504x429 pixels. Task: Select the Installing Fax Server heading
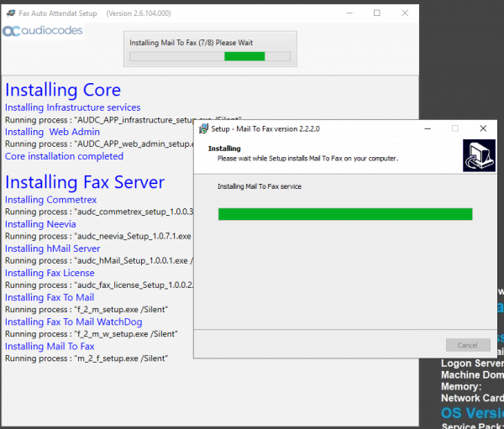pos(85,182)
